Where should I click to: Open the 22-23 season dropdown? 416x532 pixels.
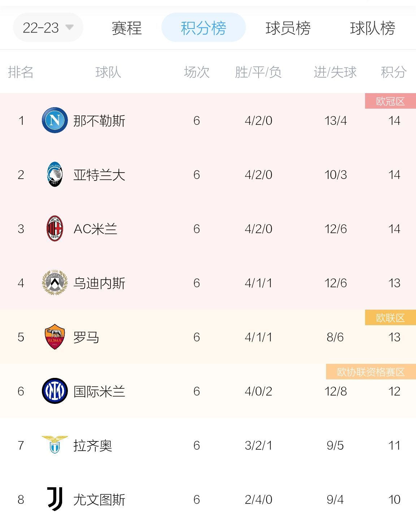[48, 27]
